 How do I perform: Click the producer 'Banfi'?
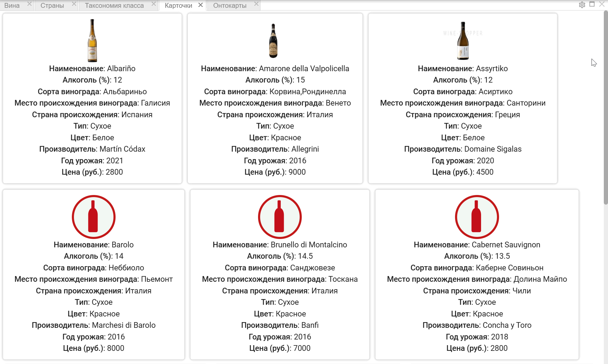tap(310, 325)
